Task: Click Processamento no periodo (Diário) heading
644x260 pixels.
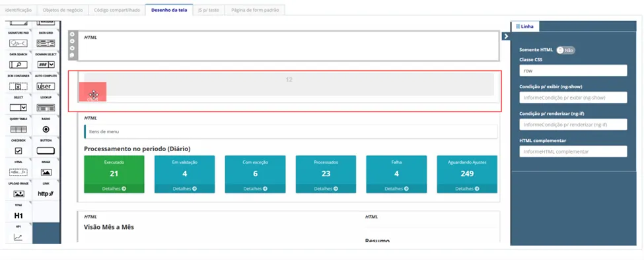Action: click(x=137, y=149)
